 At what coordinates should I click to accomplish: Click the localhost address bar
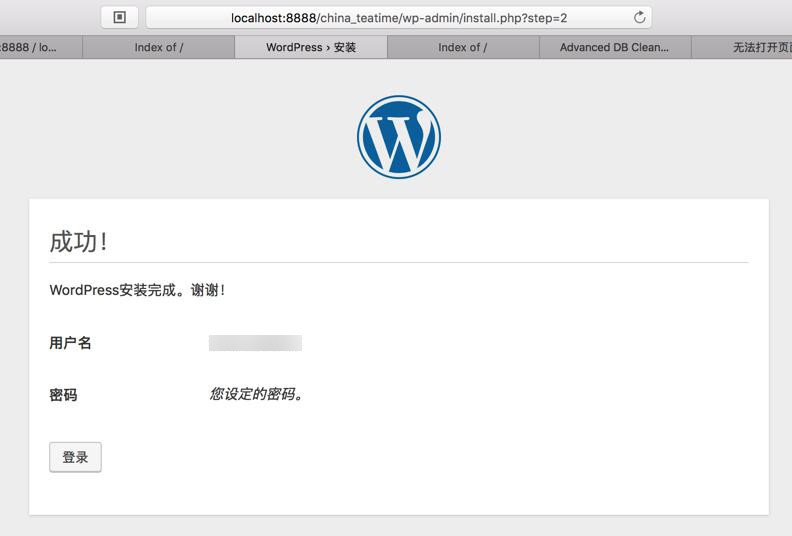tap(399, 18)
